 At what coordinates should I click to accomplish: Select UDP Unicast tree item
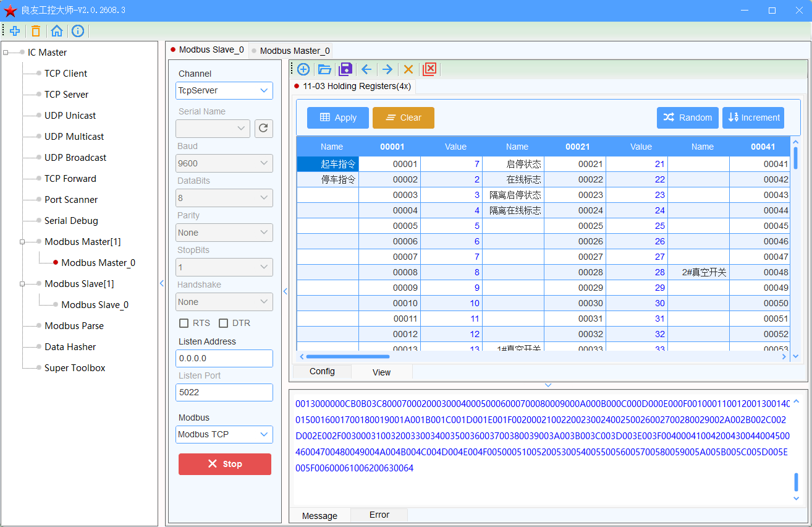click(x=70, y=116)
